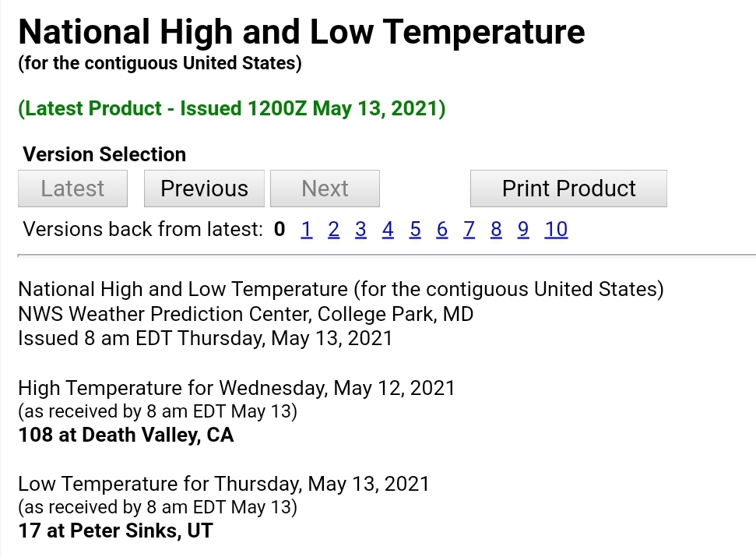Go to version 10 back link
The width and height of the screenshot is (756, 557).
tap(556, 230)
